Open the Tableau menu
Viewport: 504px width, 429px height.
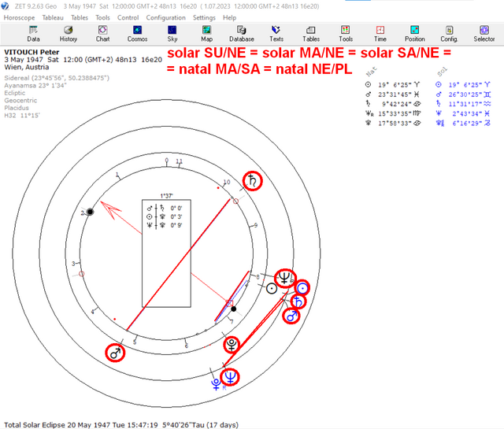tap(53, 17)
